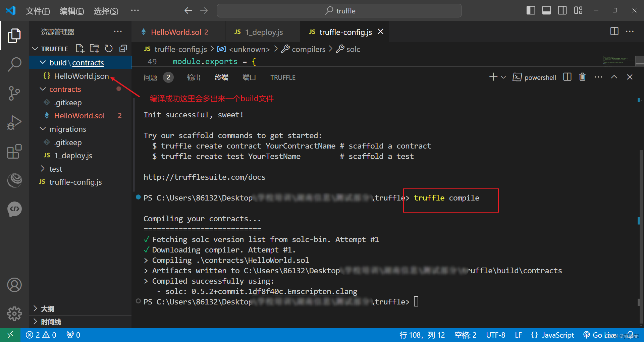Collapse all folders in explorer
Screen dimensions: 644x342
123,49
